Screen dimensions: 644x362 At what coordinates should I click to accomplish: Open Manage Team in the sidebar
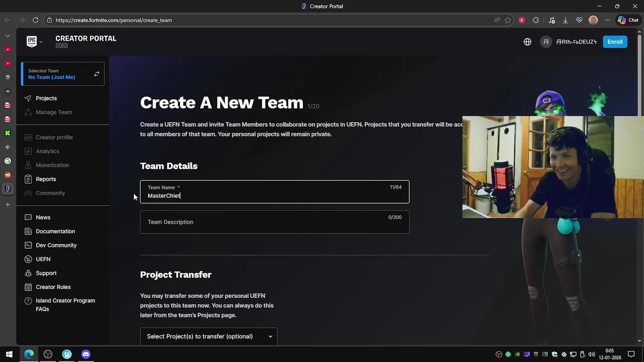click(54, 112)
